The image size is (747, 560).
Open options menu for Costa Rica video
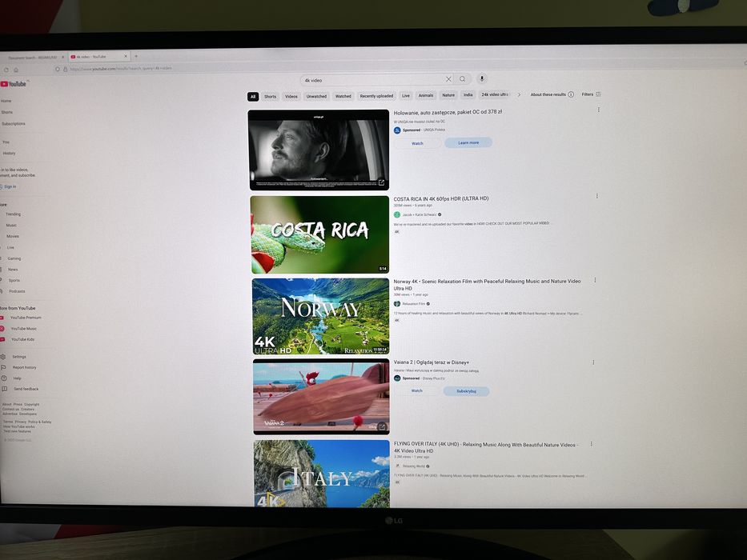[597, 196]
